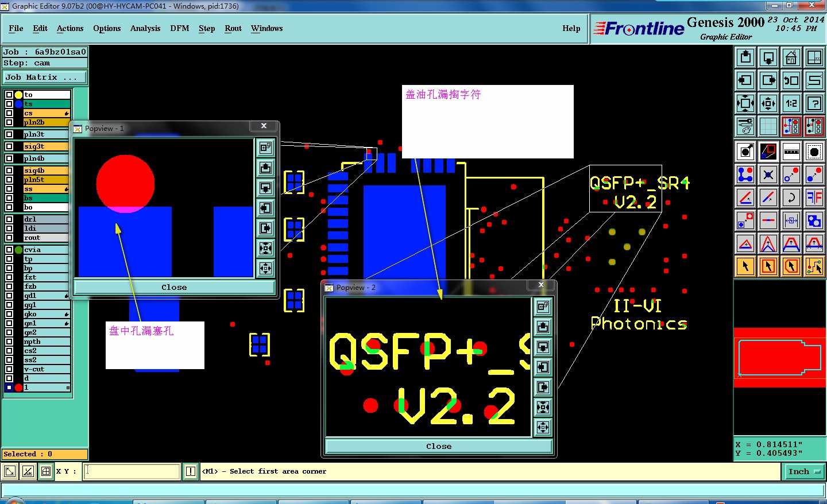Viewport: 827px width, 504px height.
Task: Open the display settings wrench and palette icon
Action: pos(745,126)
